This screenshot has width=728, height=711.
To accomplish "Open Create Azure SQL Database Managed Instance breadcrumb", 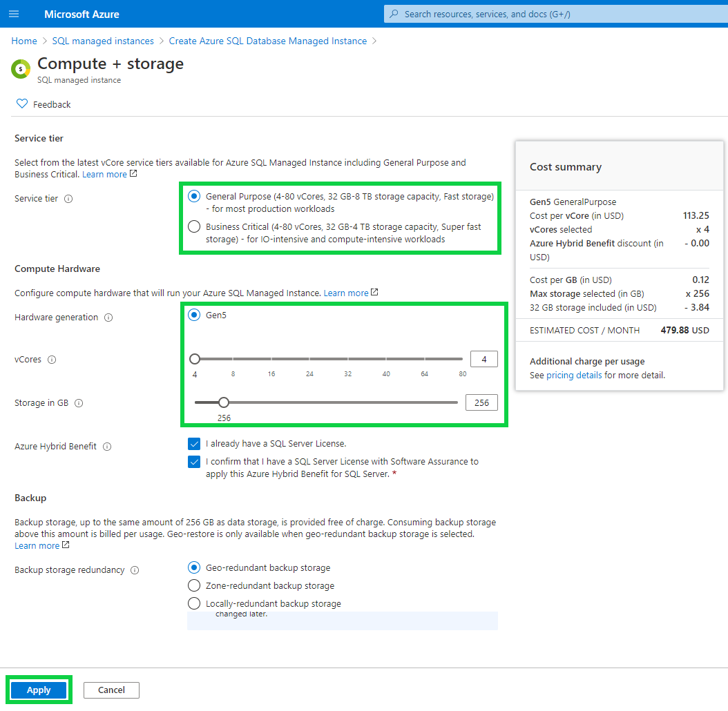I will point(268,41).
